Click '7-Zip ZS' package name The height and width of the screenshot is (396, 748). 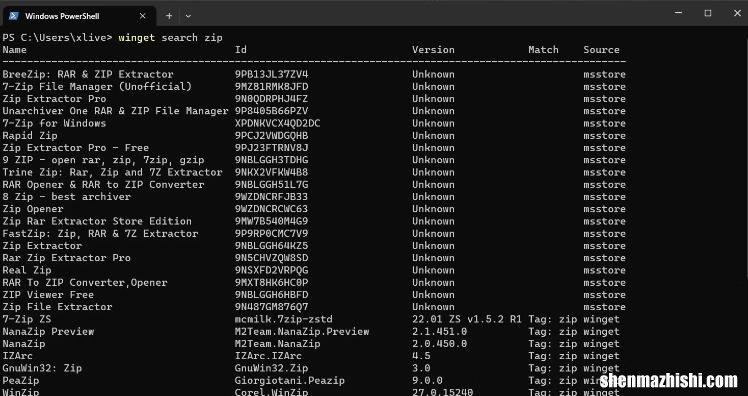[27, 319]
